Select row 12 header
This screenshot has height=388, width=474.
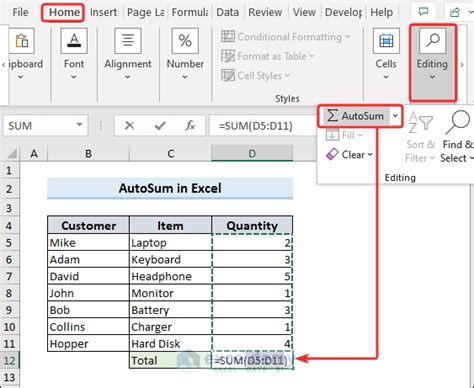(9, 360)
